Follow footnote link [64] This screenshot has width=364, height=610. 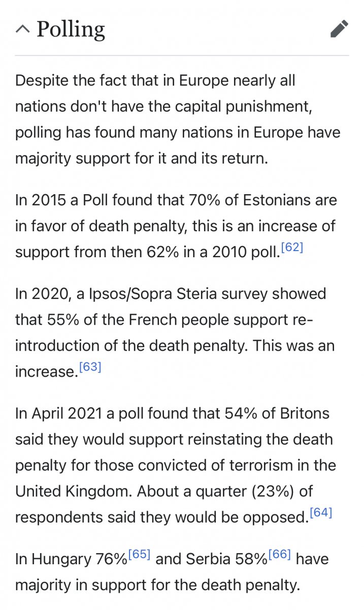[320, 512]
